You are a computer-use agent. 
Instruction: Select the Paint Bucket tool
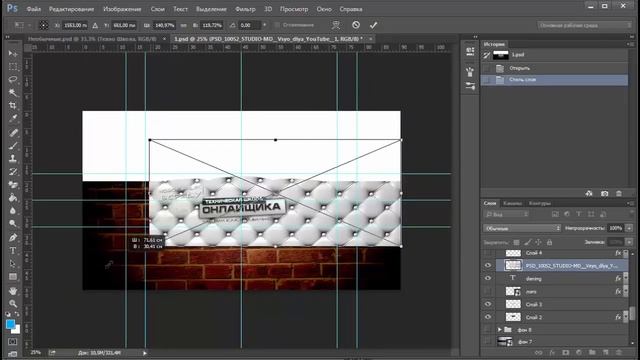[x=13, y=198]
